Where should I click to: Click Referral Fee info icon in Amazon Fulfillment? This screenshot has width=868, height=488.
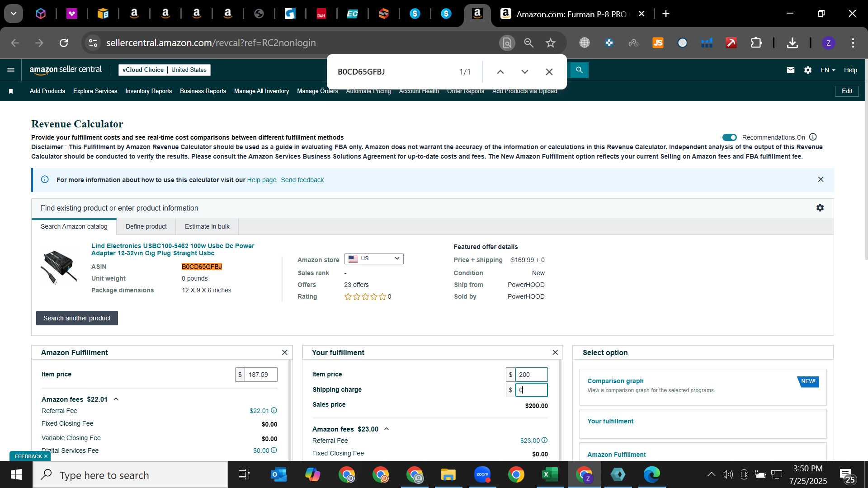pyautogui.click(x=274, y=411)
